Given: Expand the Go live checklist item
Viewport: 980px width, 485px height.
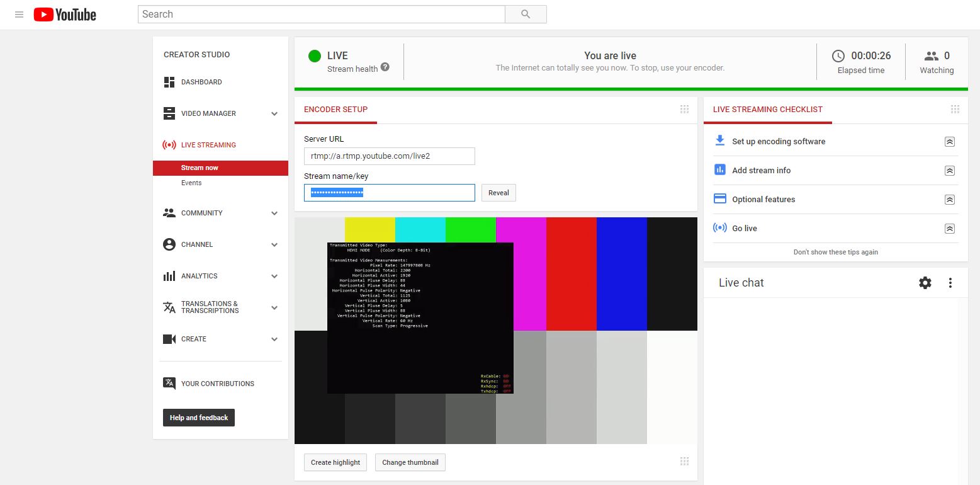Looking at the screenshot, I should coord(950,229).
